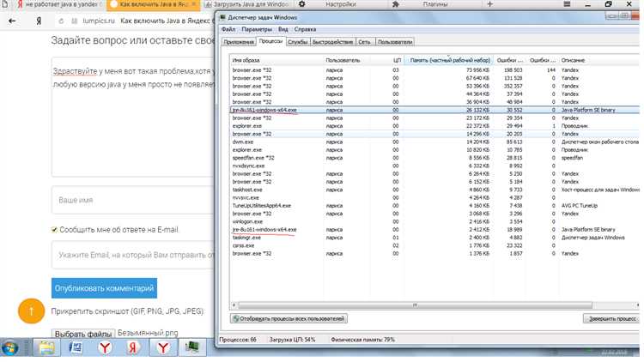Click the 'Загрузка ЦП: 54%' status text
Viewport: 644px width, 362px height.
pos(293,340)
